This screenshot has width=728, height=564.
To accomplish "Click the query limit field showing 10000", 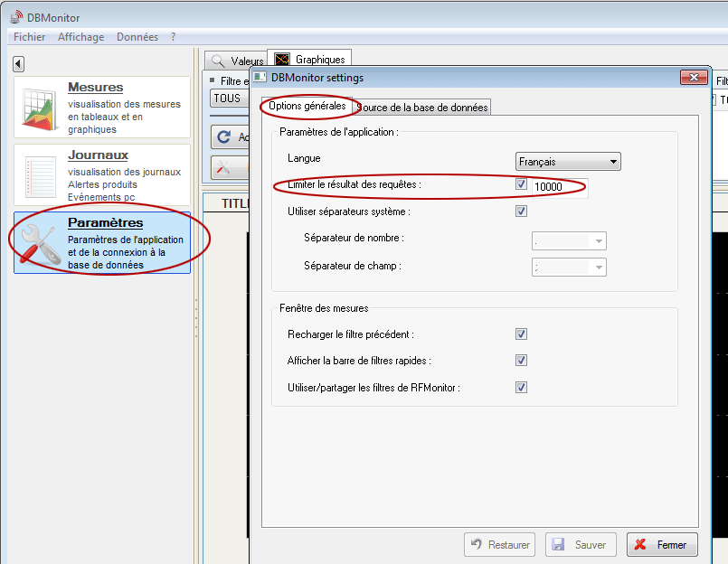I will pos(559,186).
